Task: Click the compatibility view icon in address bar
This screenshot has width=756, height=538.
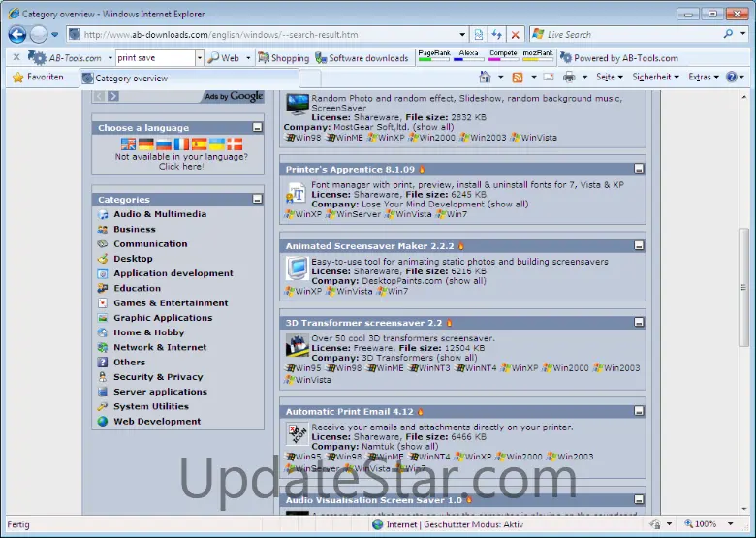Action: 478,34
